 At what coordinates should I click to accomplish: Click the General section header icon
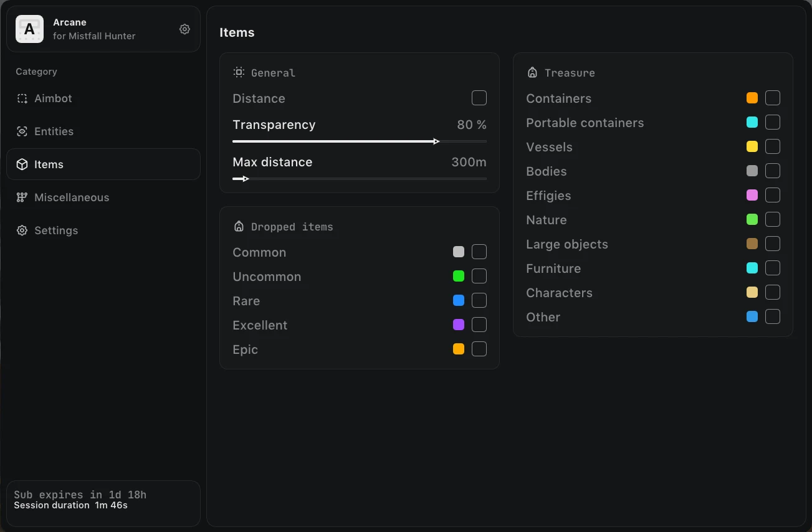click(x=239, y=72)
